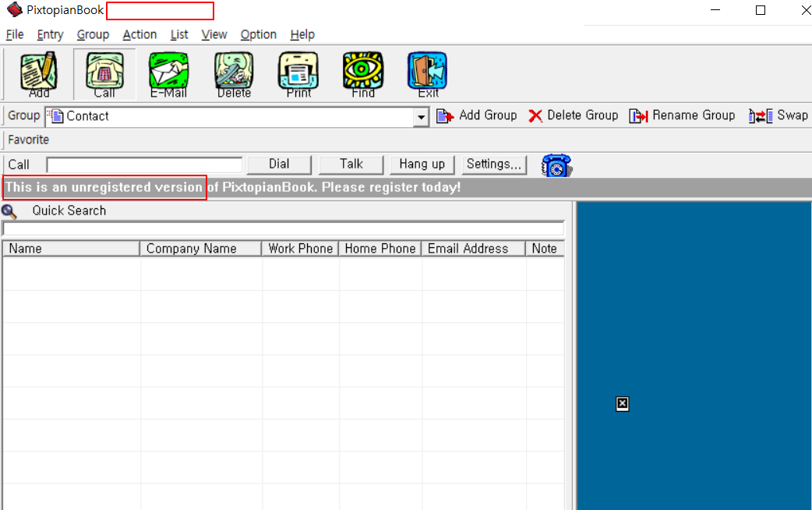Viewport: 812px width, 510px height.
Task: Open the E-Mail envelope toolbar icon
Action: [x=169, y=74]
